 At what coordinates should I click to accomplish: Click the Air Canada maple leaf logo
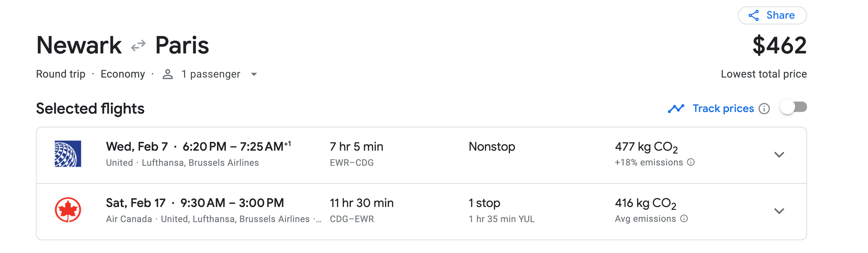pos(68,210)
